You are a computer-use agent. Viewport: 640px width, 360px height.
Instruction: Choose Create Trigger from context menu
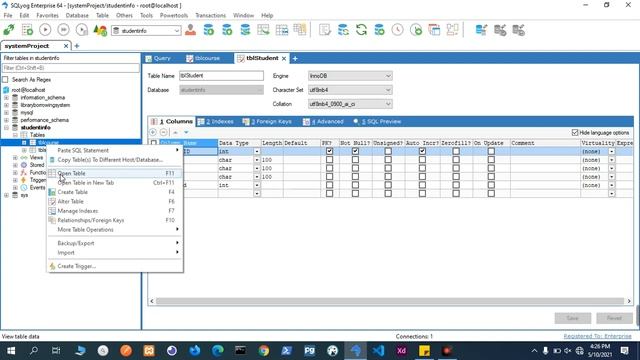(x=115, y=266)
